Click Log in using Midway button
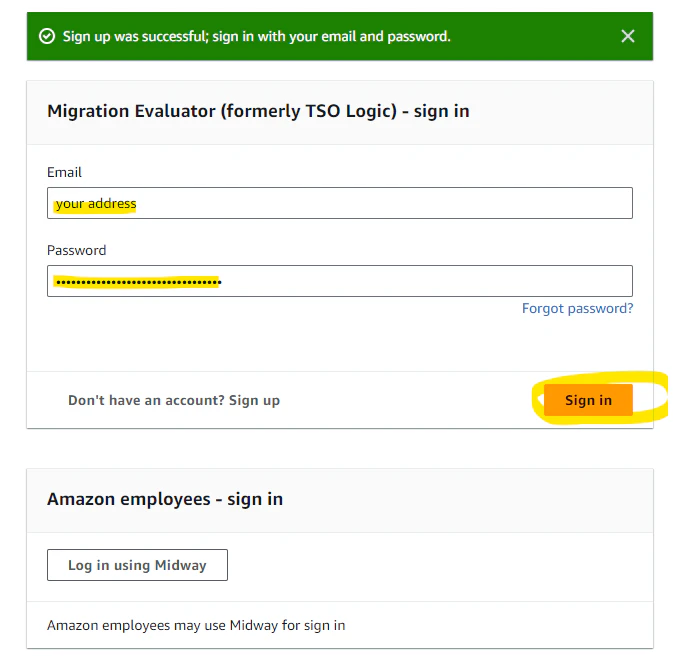 pos(137,565)
